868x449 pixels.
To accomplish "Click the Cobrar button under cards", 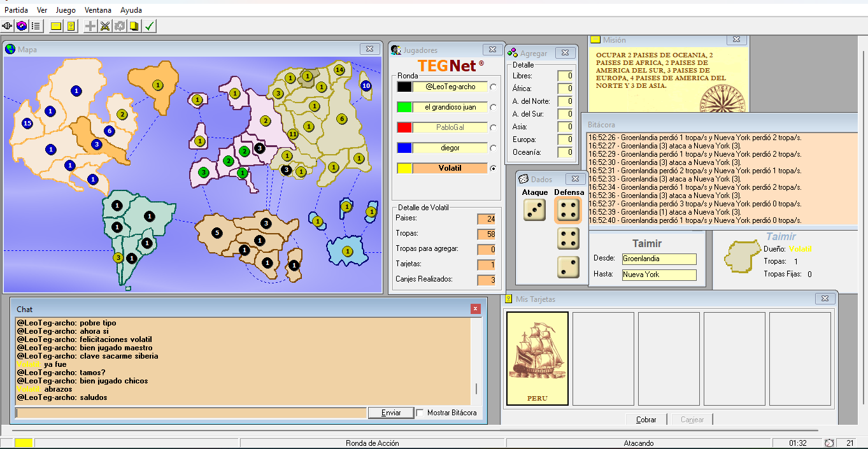I will [646, 420].
